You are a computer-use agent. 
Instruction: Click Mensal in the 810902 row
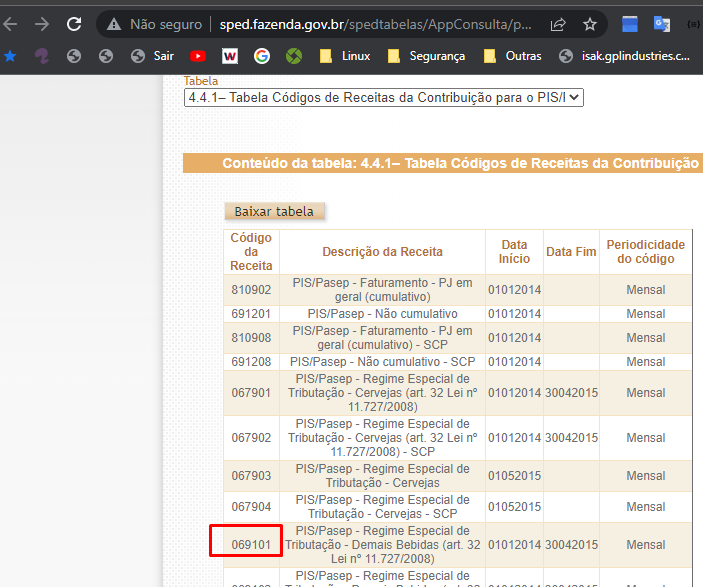[x=646, y=290]
